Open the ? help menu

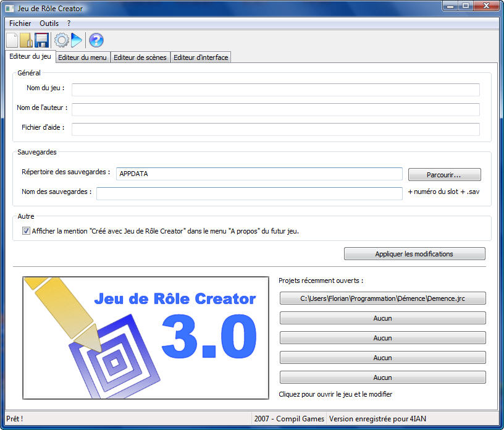(x=69, y=23)
